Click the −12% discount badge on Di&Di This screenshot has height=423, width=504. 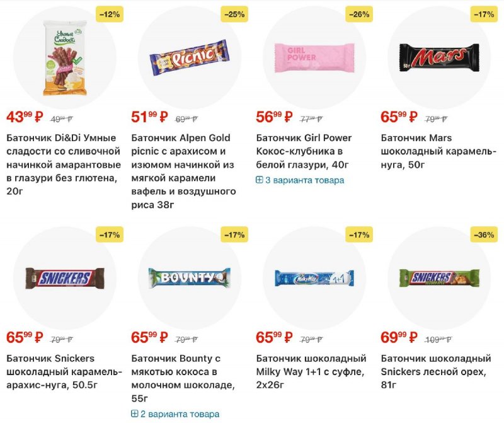click(x=110, y=14)
